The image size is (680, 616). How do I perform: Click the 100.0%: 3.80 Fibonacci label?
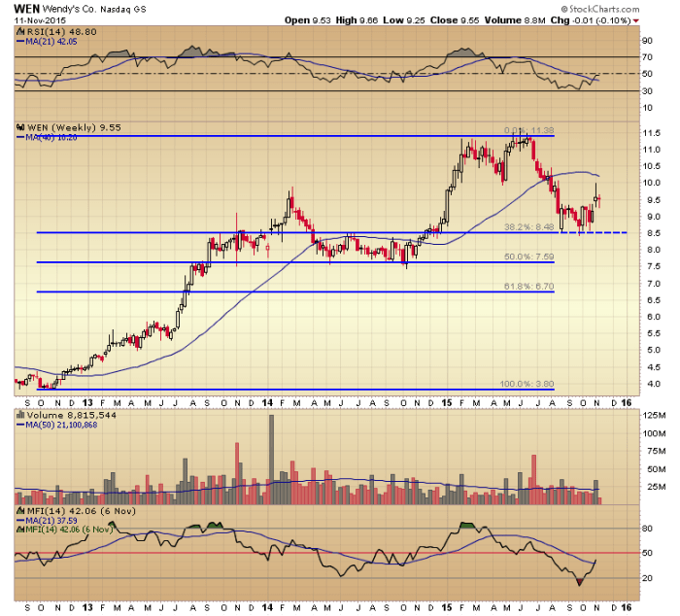click(x=527, y=384)
